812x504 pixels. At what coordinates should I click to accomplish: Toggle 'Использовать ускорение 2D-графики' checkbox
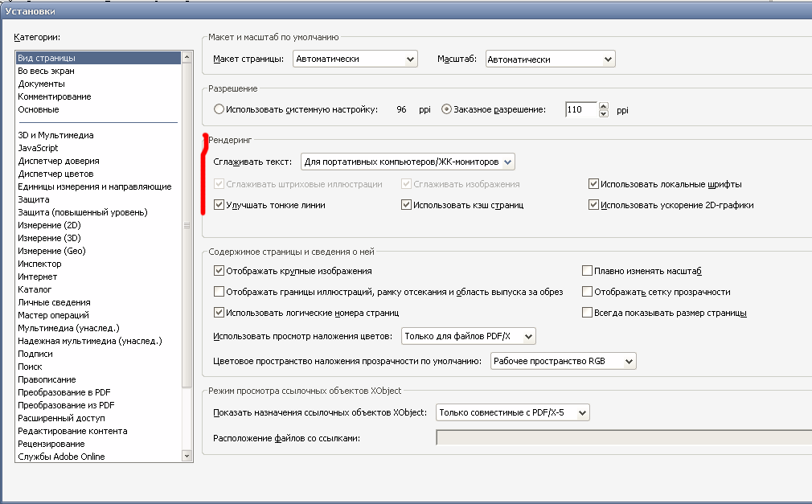[x=593, y=205]
